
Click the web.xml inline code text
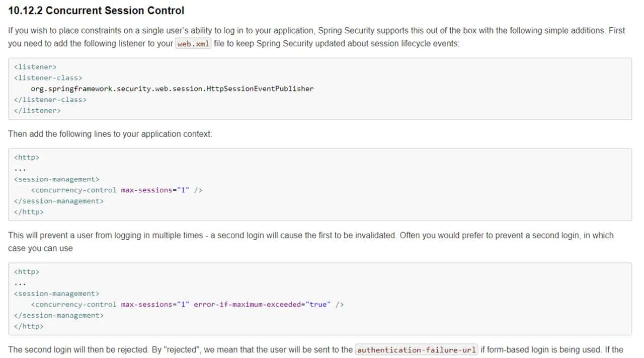coord(193,44)
